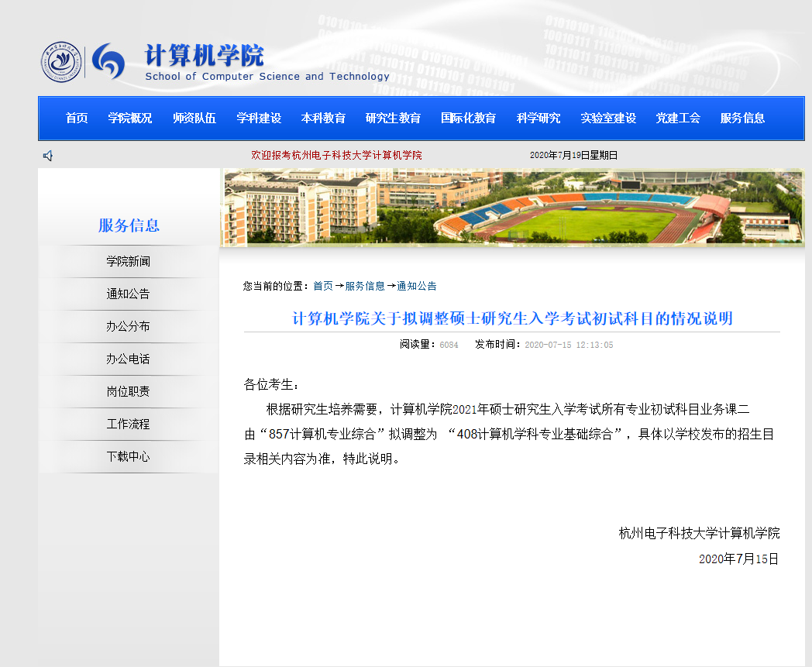The width and height of the screenshot is (812, 667).
Task: Go to 科学研究 navigation item
Action: point(538,118)
